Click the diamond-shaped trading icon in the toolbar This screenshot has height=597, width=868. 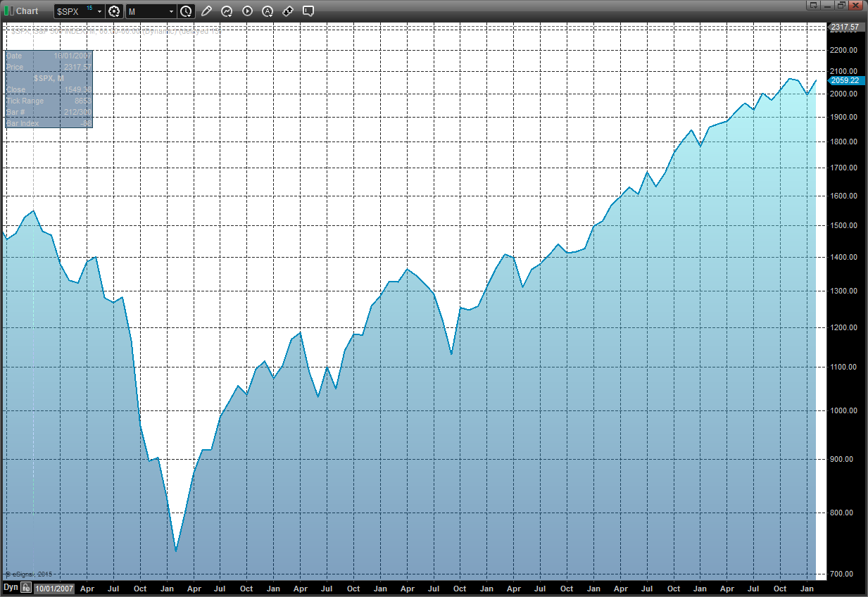click(x=288, y=11)
